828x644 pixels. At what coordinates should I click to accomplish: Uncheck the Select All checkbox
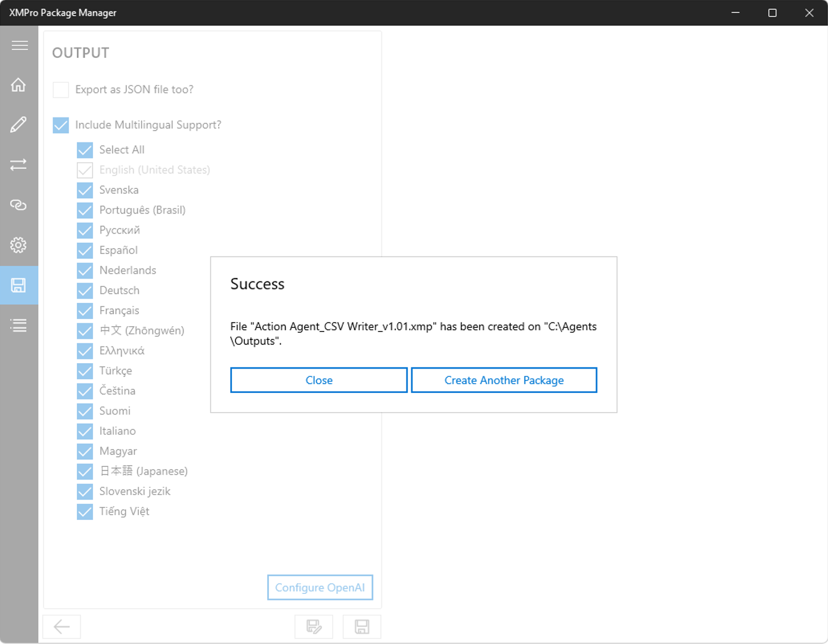pyautogui.click(x=85, y=150)
